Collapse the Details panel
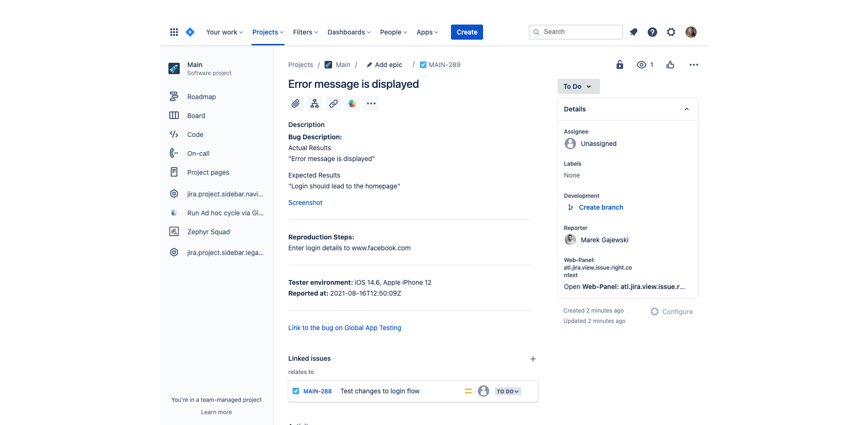Screen dimensions: 868x425 click(686, 109)
